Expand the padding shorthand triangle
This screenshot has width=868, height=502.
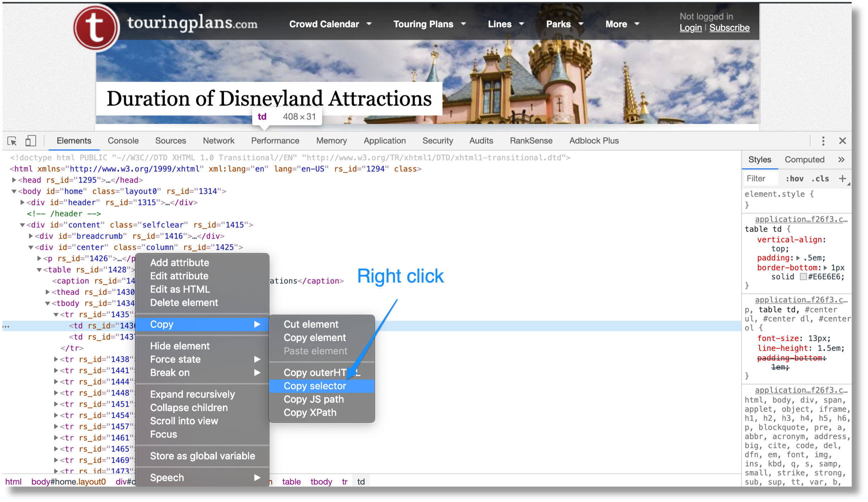[x=798, y=258]
